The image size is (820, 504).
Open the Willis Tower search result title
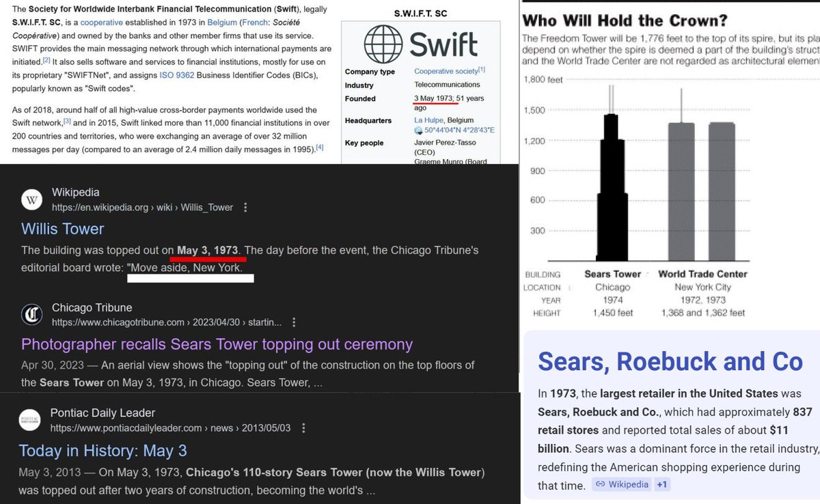[x=63, y=229]
